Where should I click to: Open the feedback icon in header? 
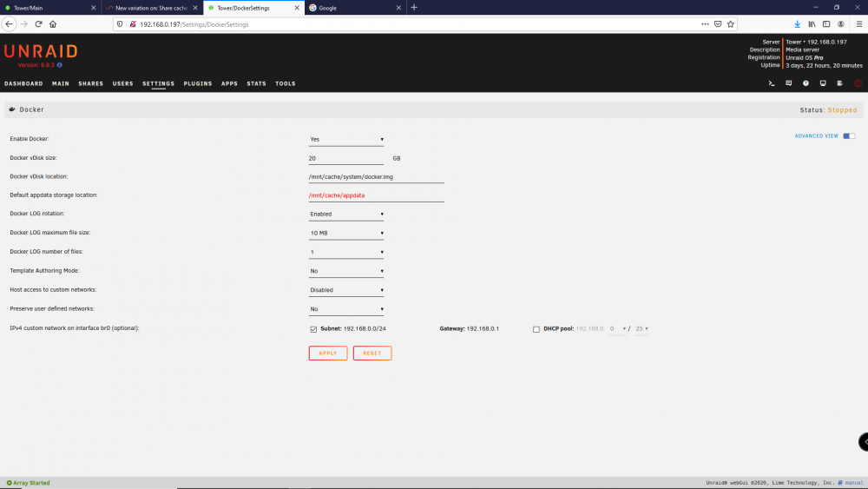(788, 83)
